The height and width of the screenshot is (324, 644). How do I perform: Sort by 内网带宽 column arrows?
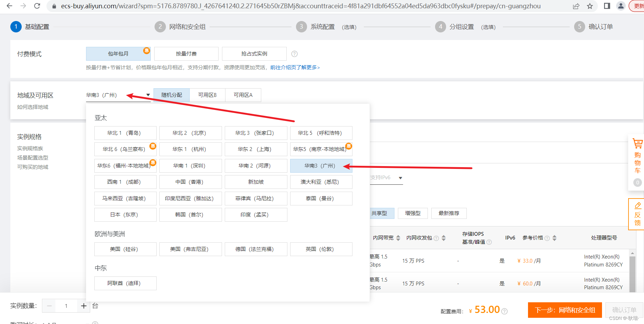(x=398, y=238)
